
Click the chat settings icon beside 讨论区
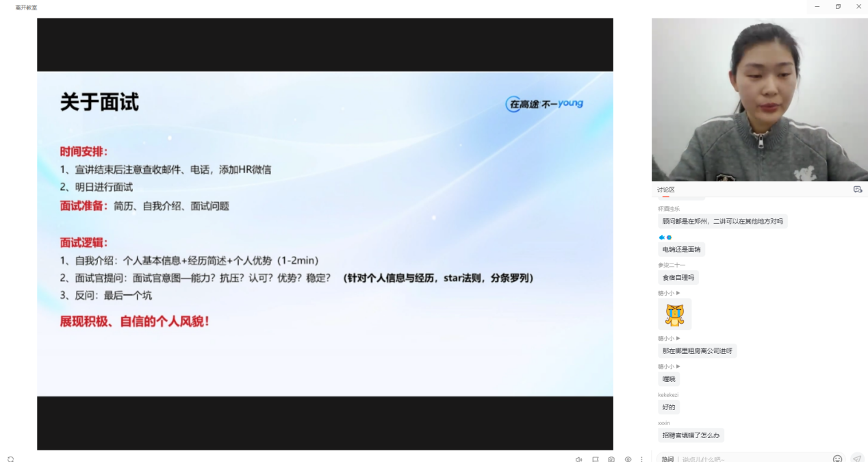[x=857, y=190]
